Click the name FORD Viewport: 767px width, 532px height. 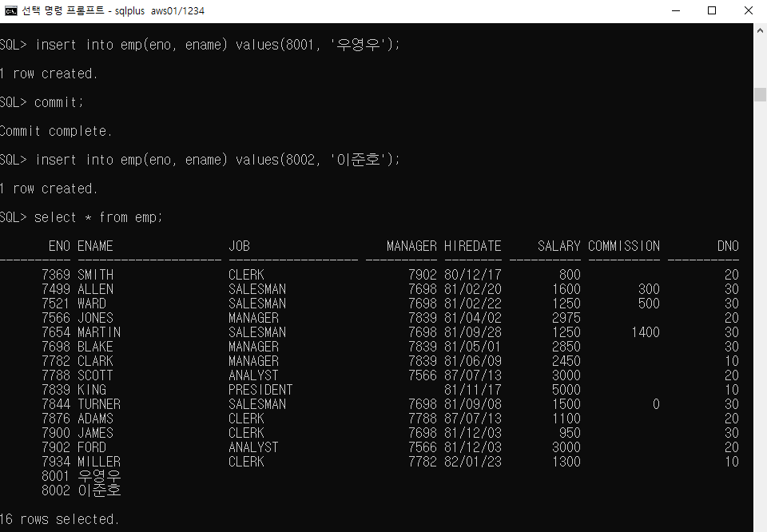pyautogui.click(x=91, y=447)
